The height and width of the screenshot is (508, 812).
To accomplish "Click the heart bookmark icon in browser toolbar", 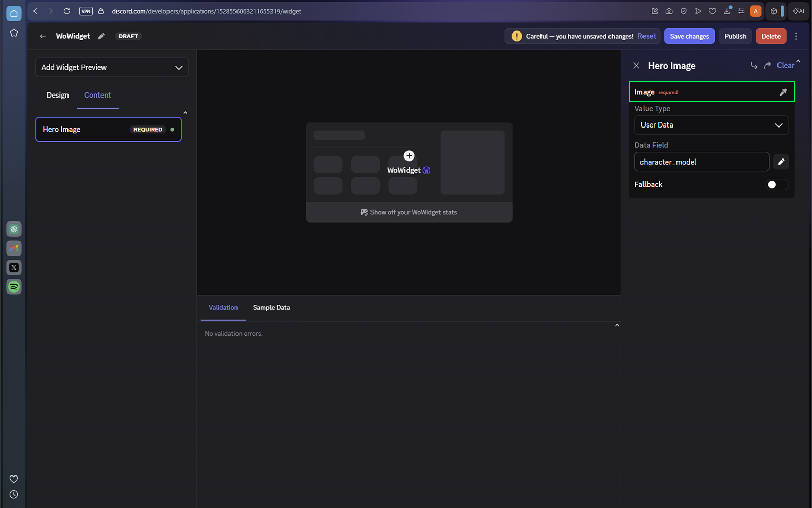I will coord(713,11).
